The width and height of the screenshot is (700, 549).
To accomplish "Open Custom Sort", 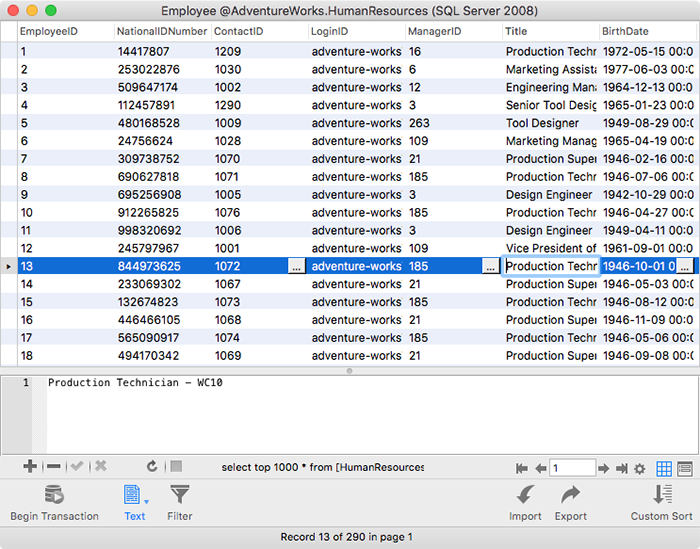I will tap(662, 503).
